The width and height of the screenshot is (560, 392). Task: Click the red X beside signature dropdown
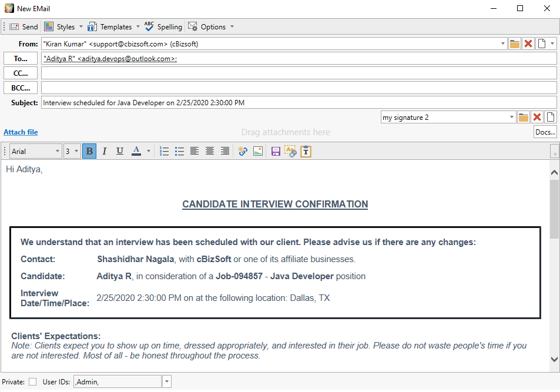click(536, 117)
